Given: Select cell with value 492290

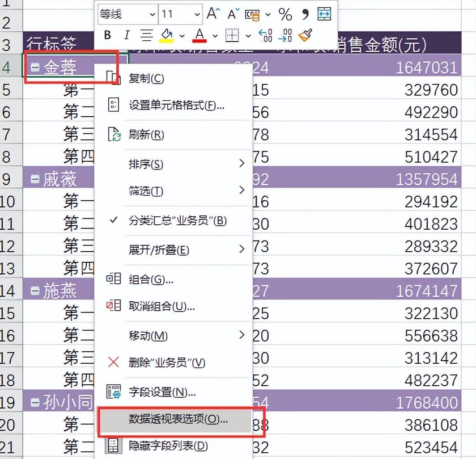Looking at the screenshot, I should 431,112.
